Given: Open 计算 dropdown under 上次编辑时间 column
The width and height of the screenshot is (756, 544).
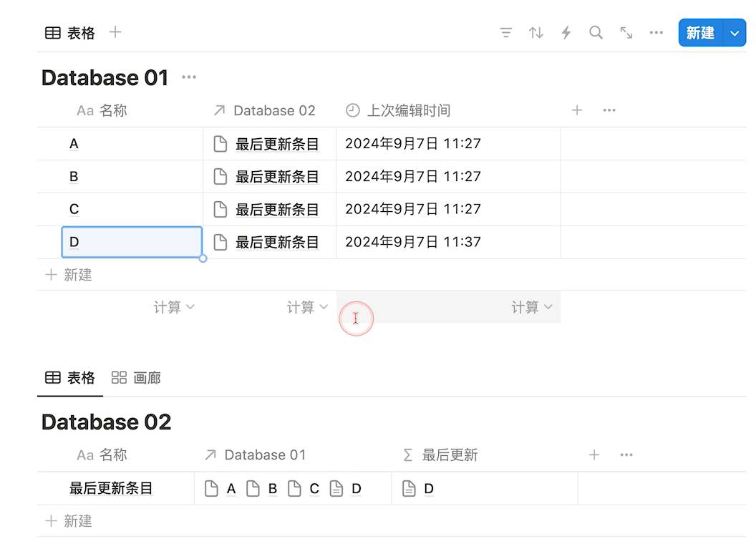Looking at the screenshot, I should [532, 307].
